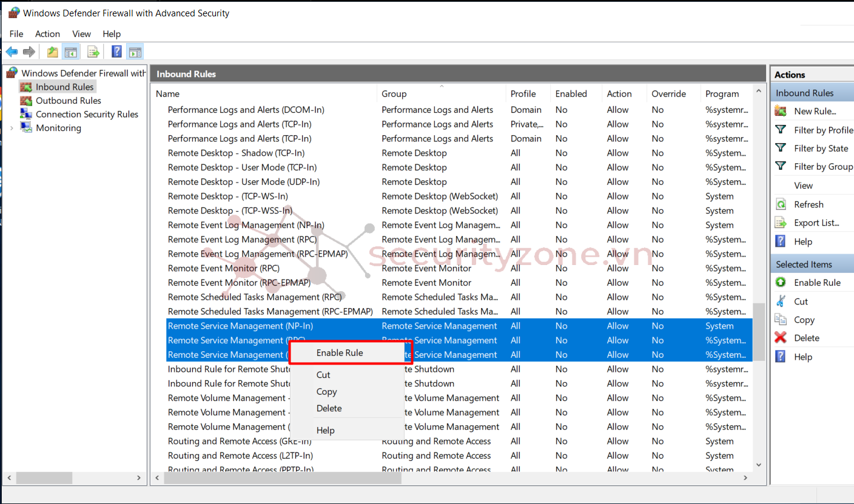Expand the Monitoring tree node arrow
The height and width of the screenshot is (504, 854).
click(12, 128)
